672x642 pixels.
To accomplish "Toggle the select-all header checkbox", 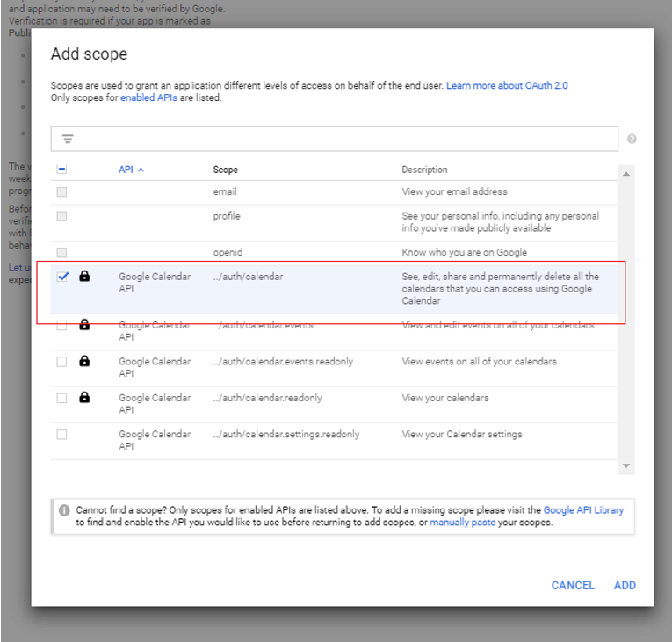I will point(61,170).
